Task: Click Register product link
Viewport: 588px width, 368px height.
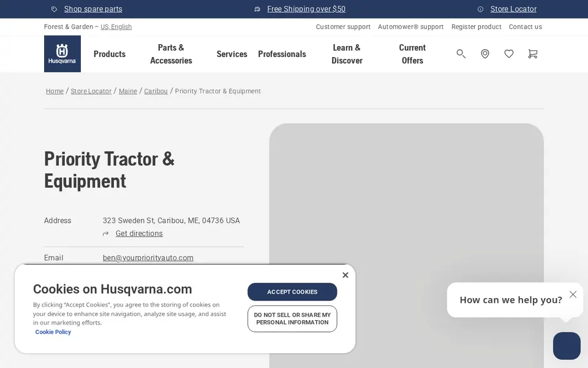Action: pos(477,26)
